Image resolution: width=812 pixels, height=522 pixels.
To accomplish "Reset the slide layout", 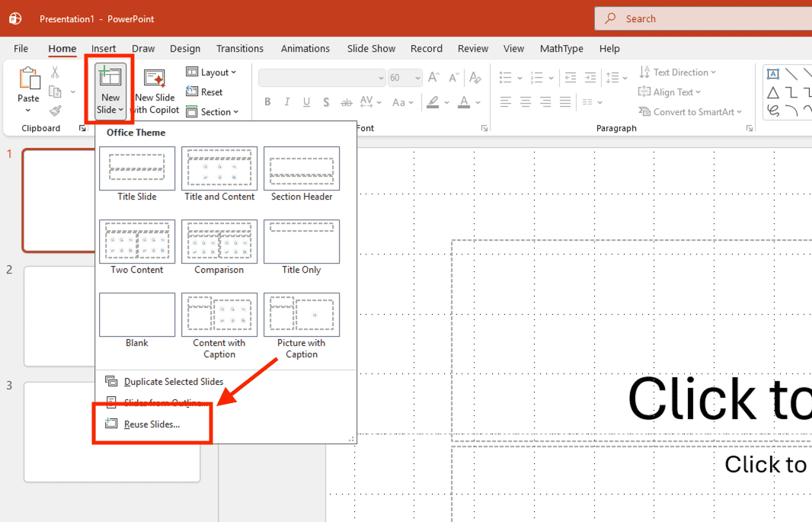I will [205, 91].
